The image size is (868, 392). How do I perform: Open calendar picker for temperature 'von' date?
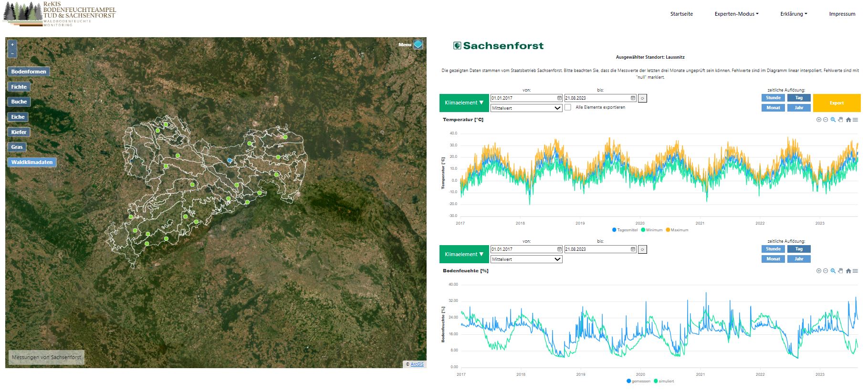tap(559, 98)
